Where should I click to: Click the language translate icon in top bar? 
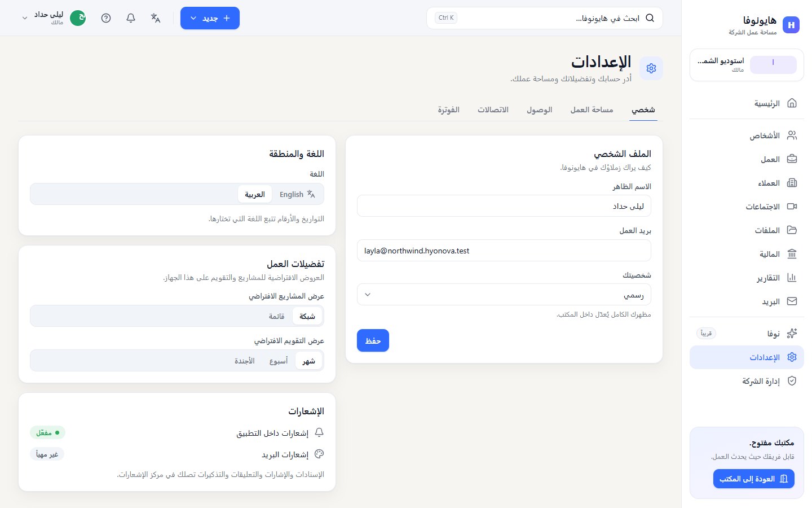156,18
